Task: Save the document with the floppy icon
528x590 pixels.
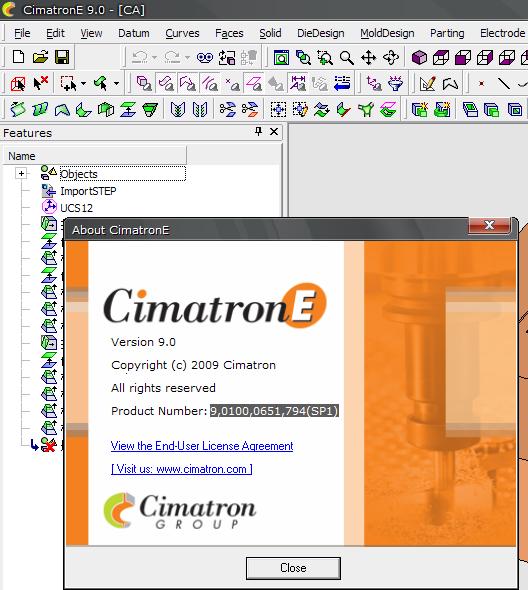Action: point(62,57)
